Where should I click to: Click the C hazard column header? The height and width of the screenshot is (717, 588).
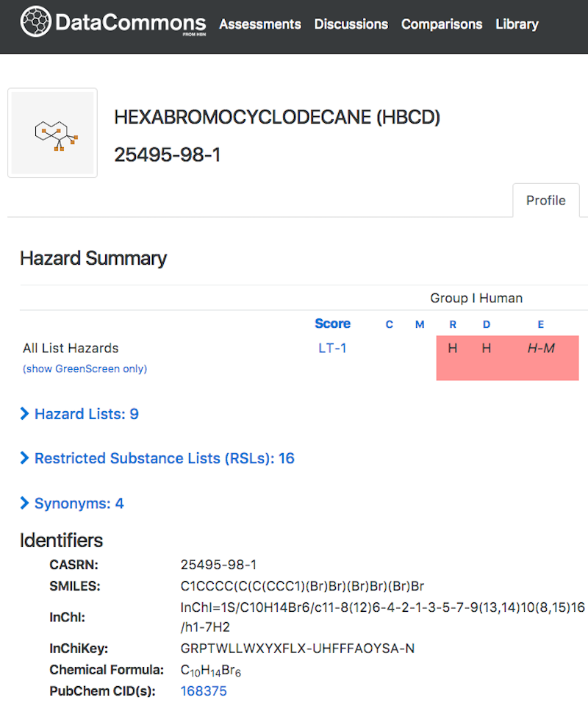pyautogui.click(x=390, y=325)
